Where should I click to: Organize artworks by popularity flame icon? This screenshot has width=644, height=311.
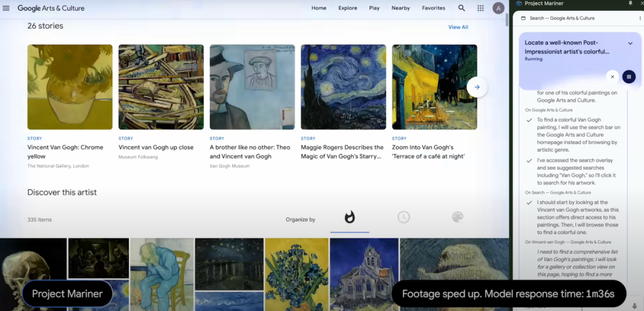(350, 217)
